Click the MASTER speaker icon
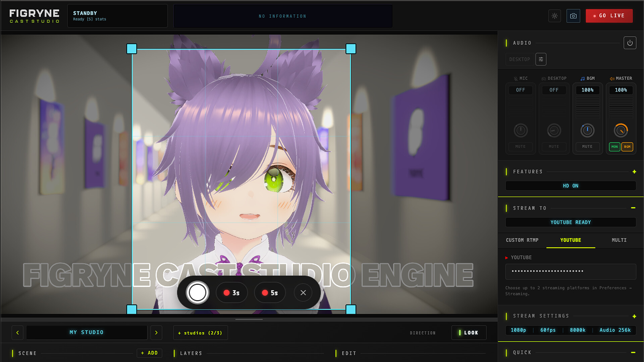The width and height of the screenshot is (644, 362). 612,78
